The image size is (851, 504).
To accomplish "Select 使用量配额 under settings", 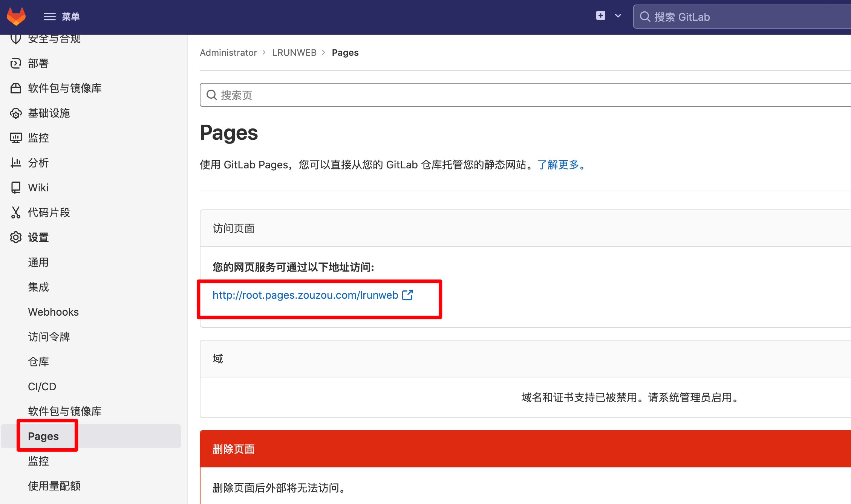I will tap(54, 486).
